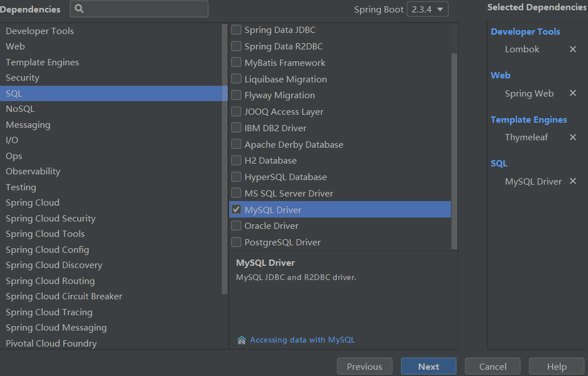
Task: Enable the IBM DB2 Driver checkbox
Action: pos(236,128)
